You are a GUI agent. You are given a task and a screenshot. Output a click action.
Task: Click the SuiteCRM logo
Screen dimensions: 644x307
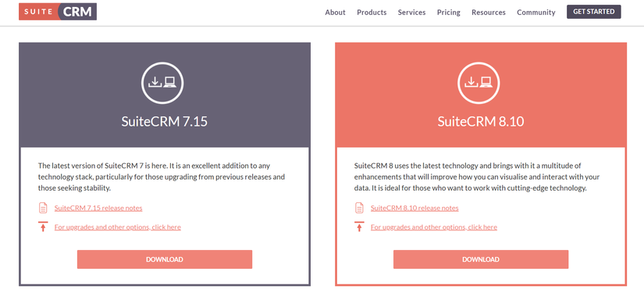pyautogui.click(x=58, y=12)
